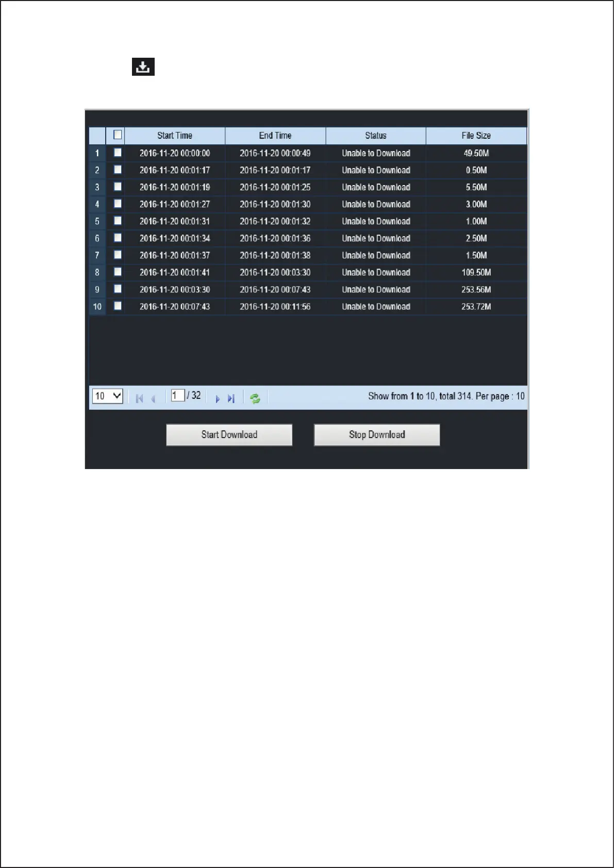The image size is (614, 868).
Task: Click file size 1.50M
Action: point(476,255)
